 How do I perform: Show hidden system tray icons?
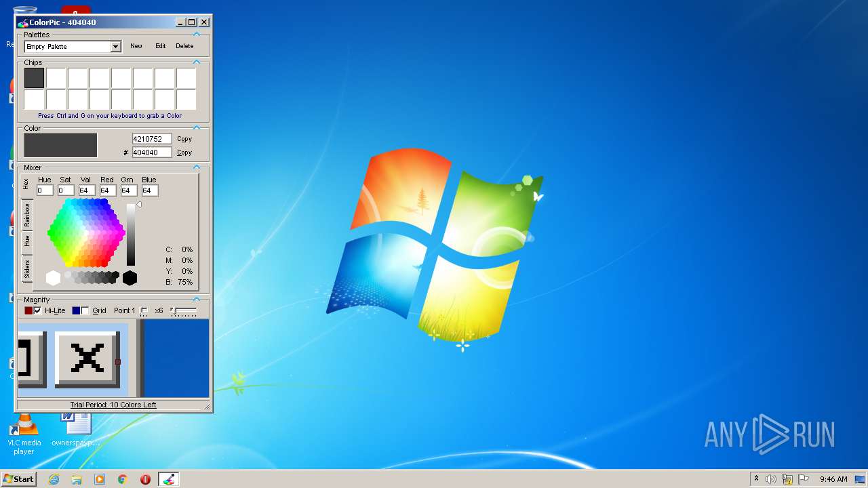pyautogui.click(x=757, y=479)
